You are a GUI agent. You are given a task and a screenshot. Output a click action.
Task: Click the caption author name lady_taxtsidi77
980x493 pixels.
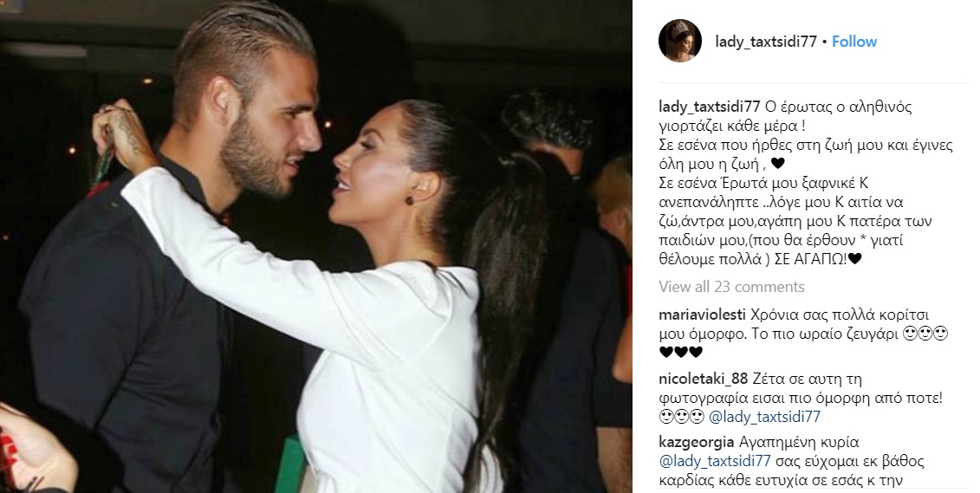[x=710, y=107]
